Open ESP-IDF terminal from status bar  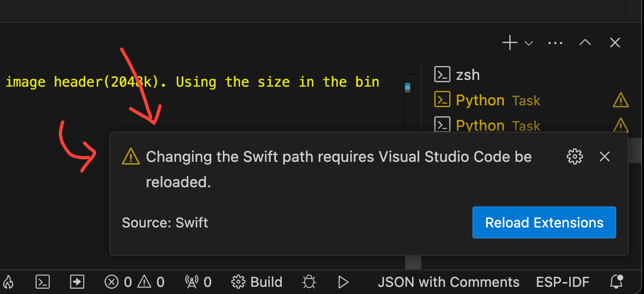(x=43, y=282)
